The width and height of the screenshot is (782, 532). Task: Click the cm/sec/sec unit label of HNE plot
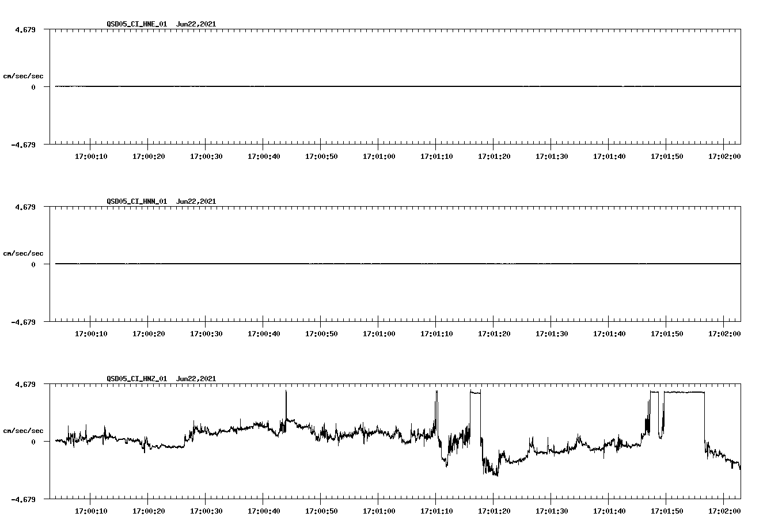23,76
